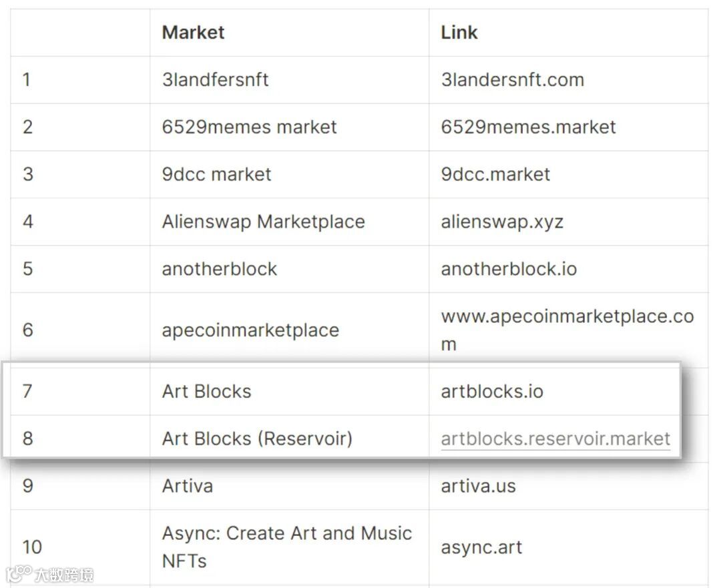This screenshot has width=721, height=588.
Task: Click the 3landersnft.com link
Action: coord(512,80)
